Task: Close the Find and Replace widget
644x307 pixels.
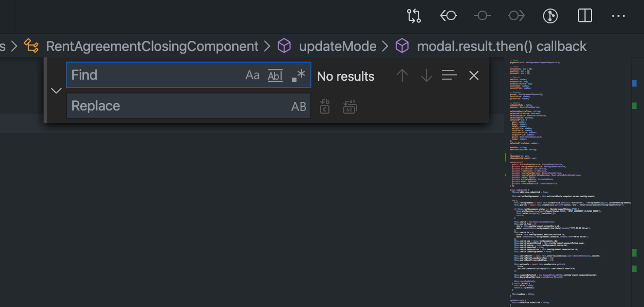Action: [x=473, y=75]
